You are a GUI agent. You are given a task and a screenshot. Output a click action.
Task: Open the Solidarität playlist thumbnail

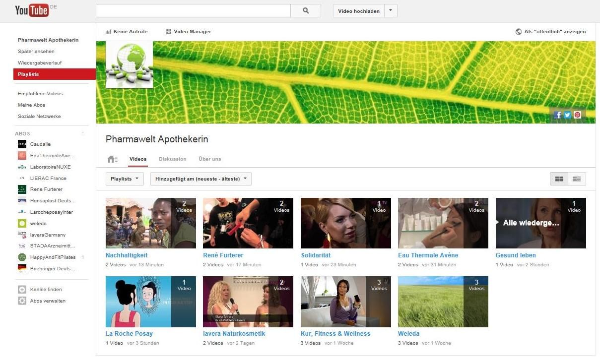346,223
